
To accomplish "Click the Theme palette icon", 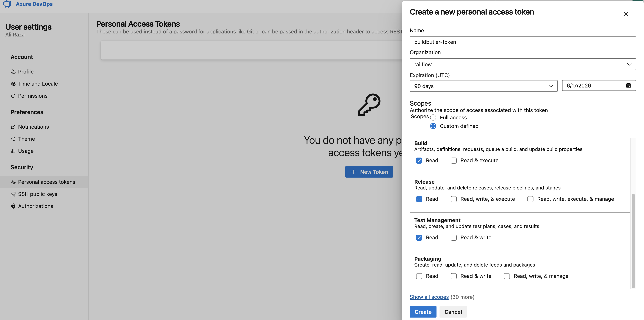I will tap(13, 139).
